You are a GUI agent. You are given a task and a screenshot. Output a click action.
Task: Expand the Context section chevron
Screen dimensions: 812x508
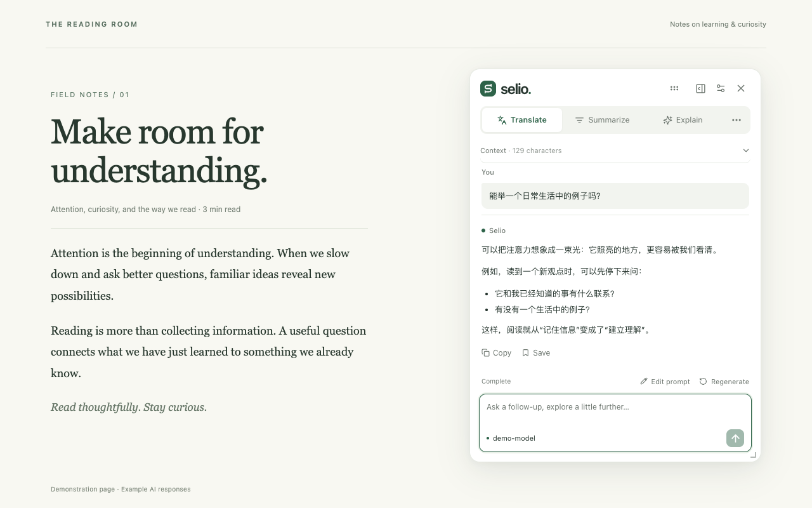pos(746,150)
